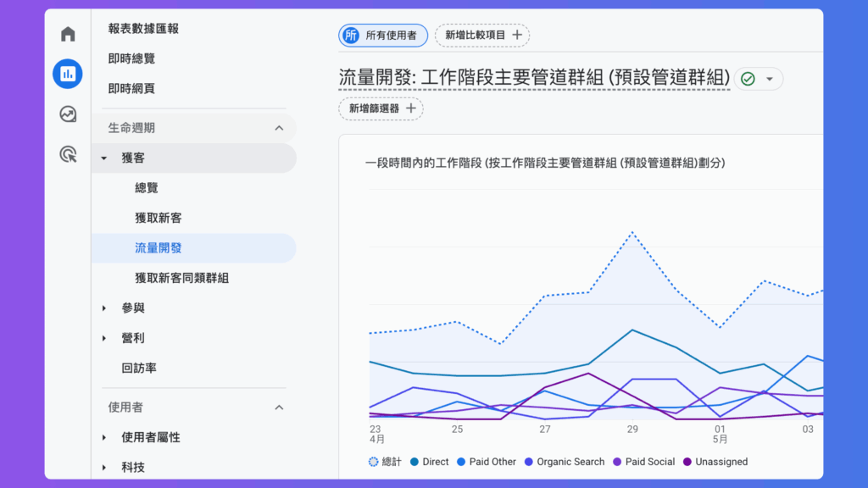Click plus icon in 新增比較項目
Screen dimensions: 868x488
coord(517,36)
